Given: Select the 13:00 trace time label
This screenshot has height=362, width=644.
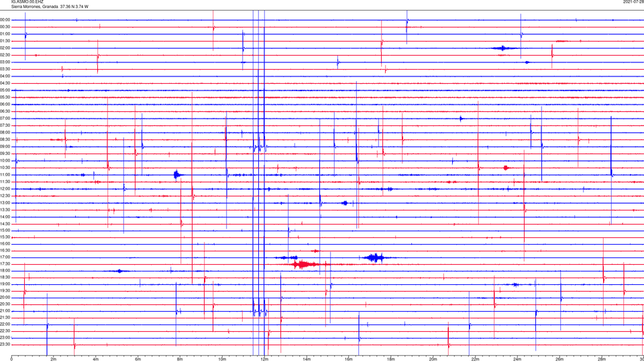Looking at the screenshot, I should 5,202.
